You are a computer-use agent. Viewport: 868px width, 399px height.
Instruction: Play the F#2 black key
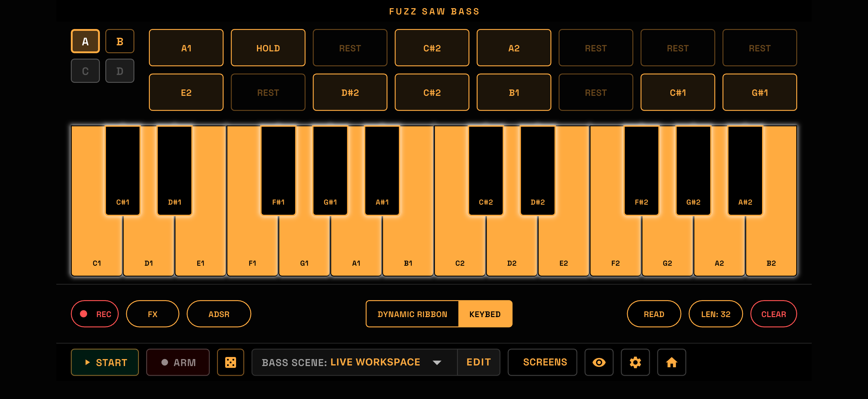642,170
